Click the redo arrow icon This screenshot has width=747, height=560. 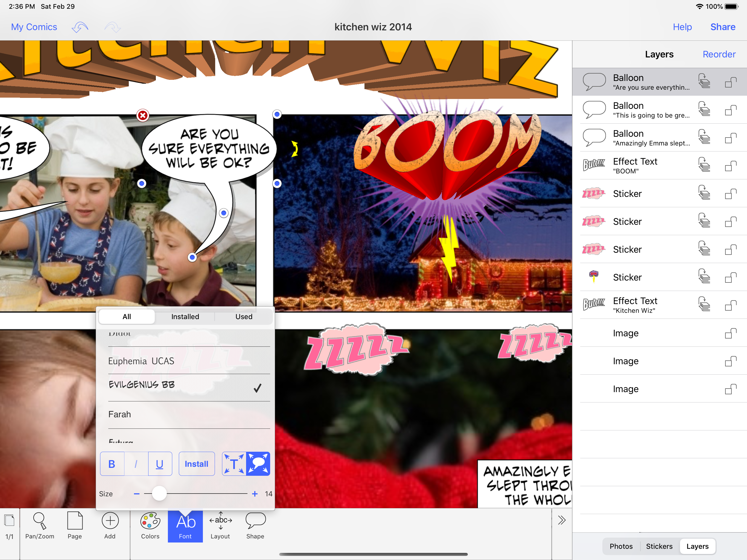point(112,27)
